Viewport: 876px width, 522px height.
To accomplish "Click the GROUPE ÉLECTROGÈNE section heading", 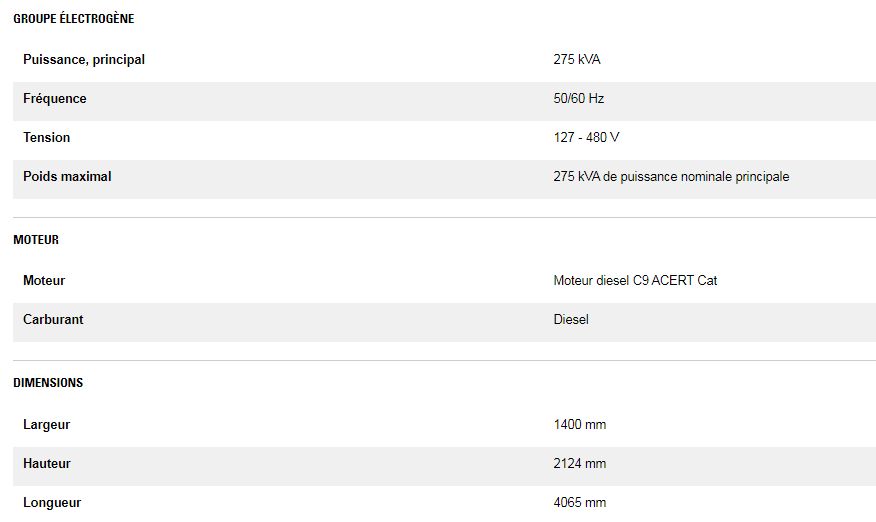I will point(73,19).
